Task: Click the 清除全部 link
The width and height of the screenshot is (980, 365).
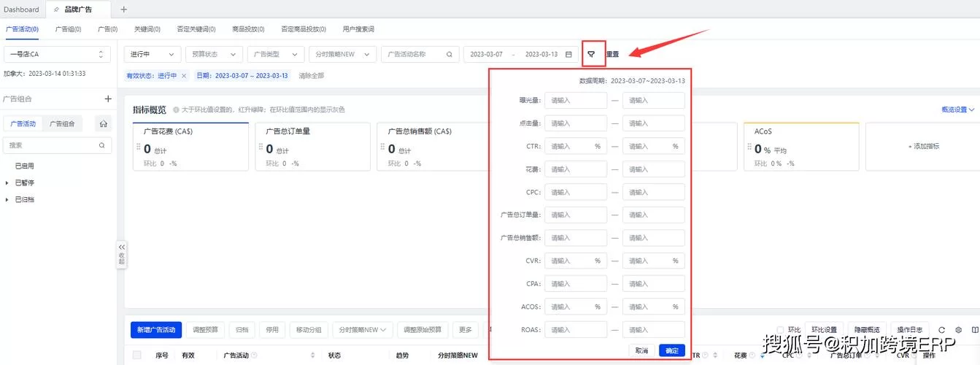Action: (x=312, y=75)
